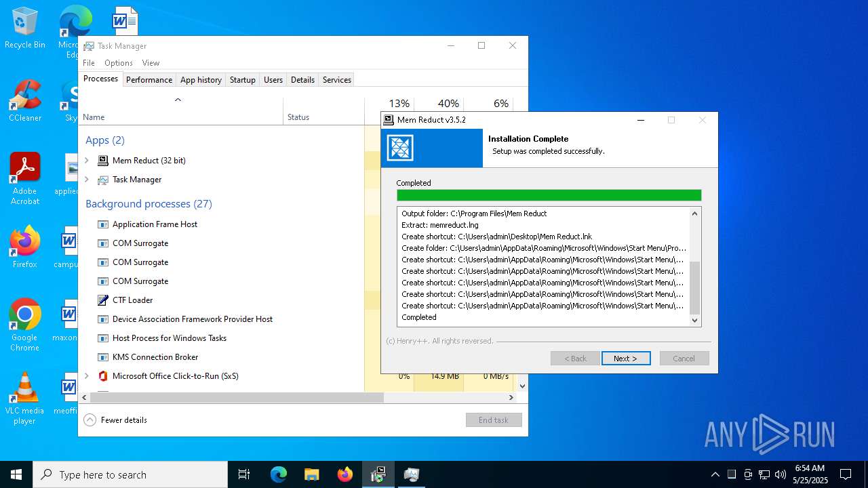Image resolution: width=868 pixels, height=488 pixels.
Task: Open the Recycle Bin desktop icon
Action: pos(24,28)
